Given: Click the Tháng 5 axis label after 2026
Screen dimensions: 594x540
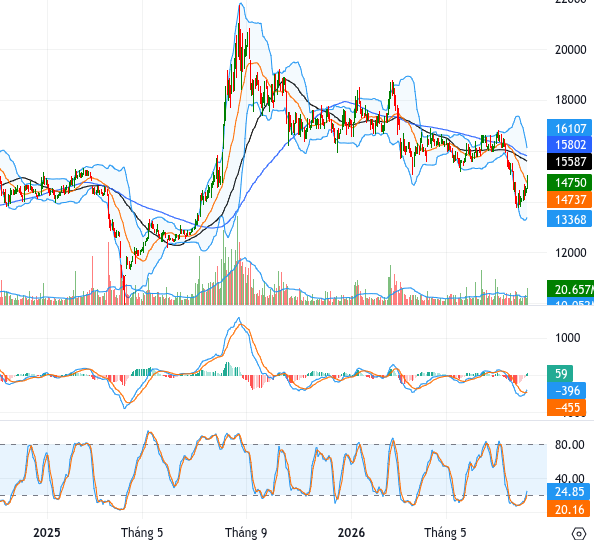Looking at the screenshot, I should (x=446, y=532).
